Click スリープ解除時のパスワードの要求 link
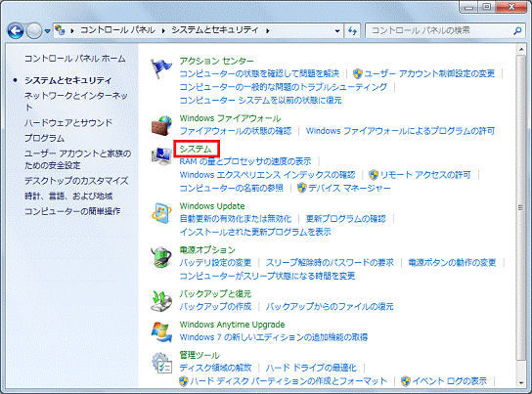The width and height of the screenshot is (532, 394). click(330, 263)
